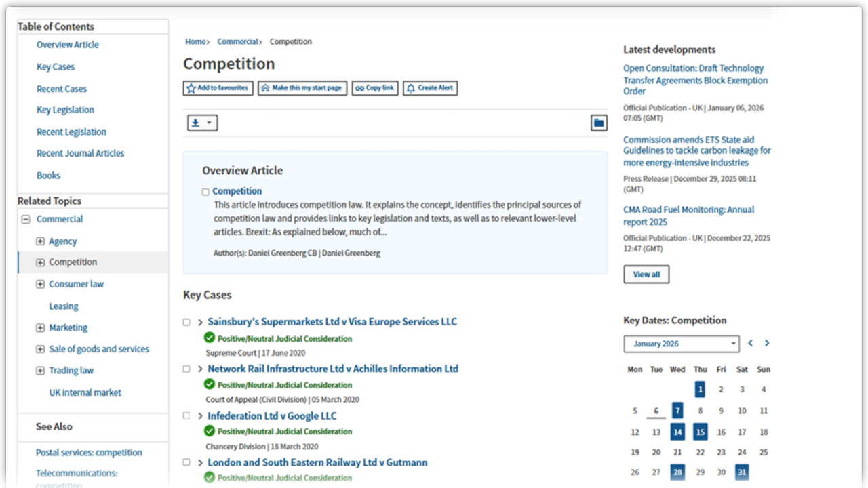Advance calendar with the right chevron arrow
The height and width of the screenshot is (488, 868).
coord(766,344)
